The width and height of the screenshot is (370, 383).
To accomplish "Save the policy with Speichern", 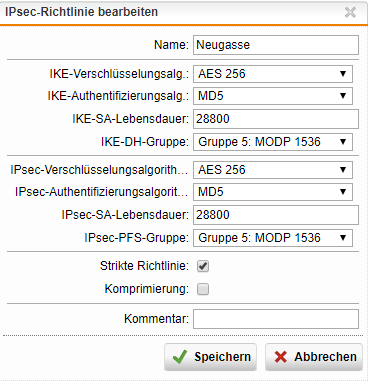I will pyautogui.click(x=210, y=357).
